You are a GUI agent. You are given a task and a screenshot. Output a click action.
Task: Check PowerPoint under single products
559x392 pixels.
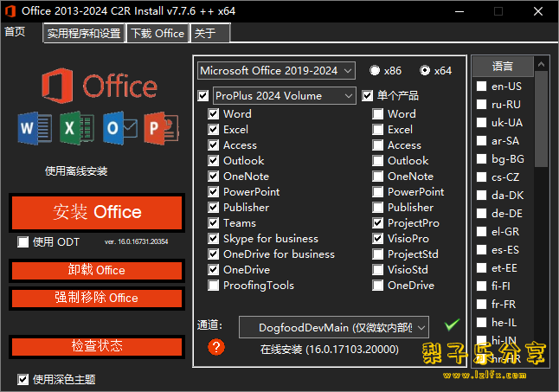[x=378, y=192]
